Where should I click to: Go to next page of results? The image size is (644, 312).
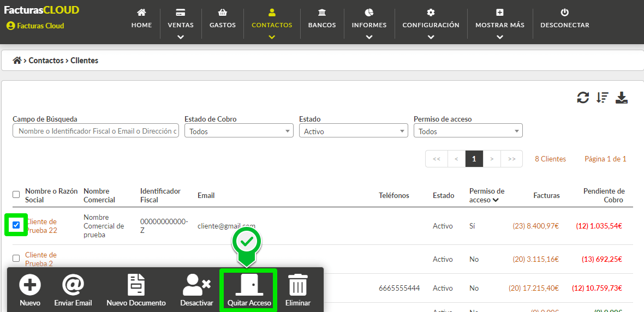[492, 159]
